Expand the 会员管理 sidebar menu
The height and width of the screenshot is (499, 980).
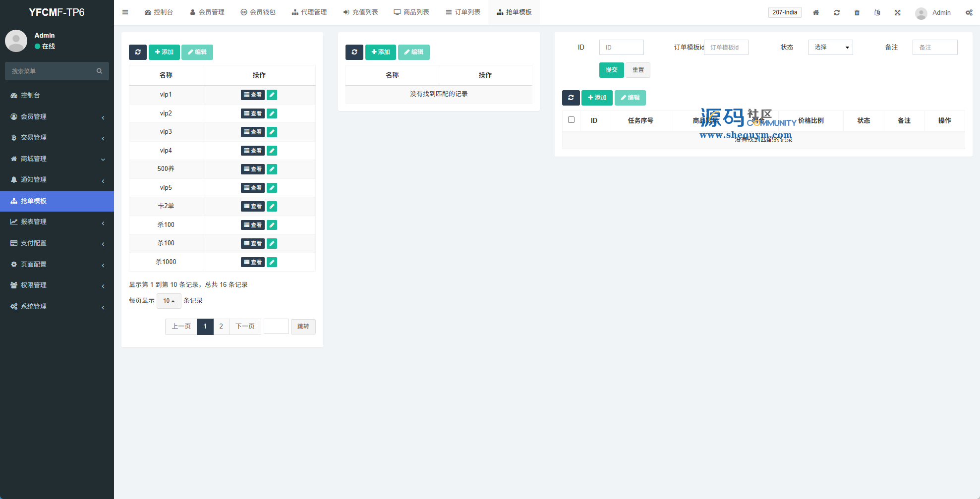click(57, 116)
